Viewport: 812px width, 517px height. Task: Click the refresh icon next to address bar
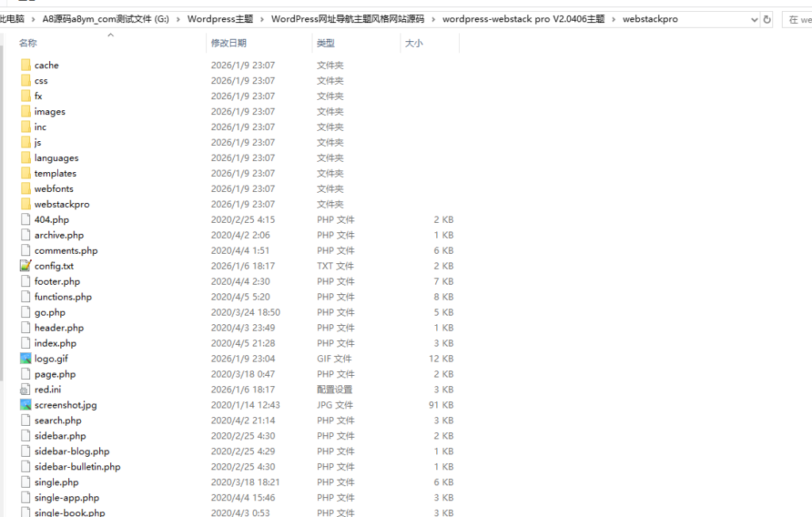pyautogui.click(x=766, y=19)
